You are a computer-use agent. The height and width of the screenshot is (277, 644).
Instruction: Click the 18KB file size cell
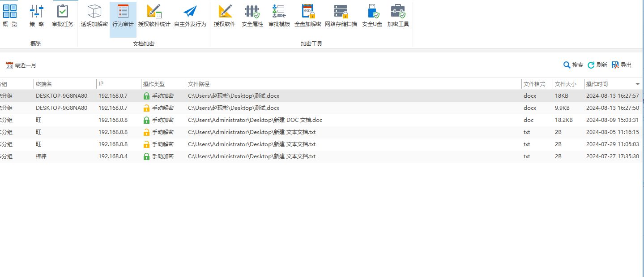click(562, 96)
